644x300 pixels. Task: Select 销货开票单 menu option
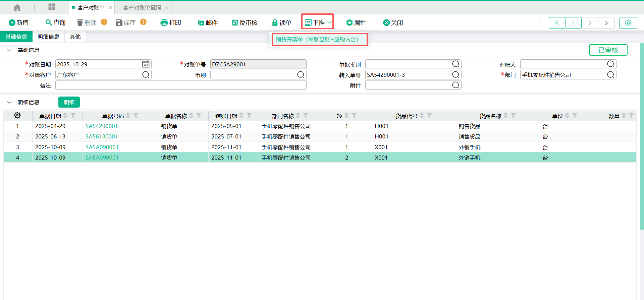317,40
